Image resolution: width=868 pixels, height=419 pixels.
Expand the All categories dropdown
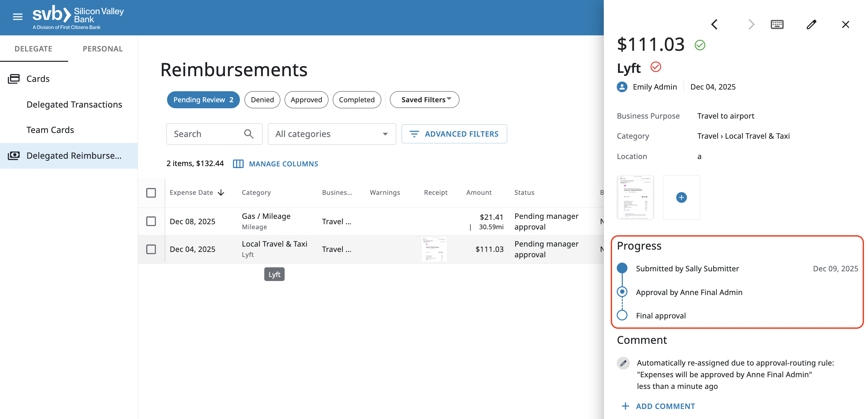click(331, 134)
